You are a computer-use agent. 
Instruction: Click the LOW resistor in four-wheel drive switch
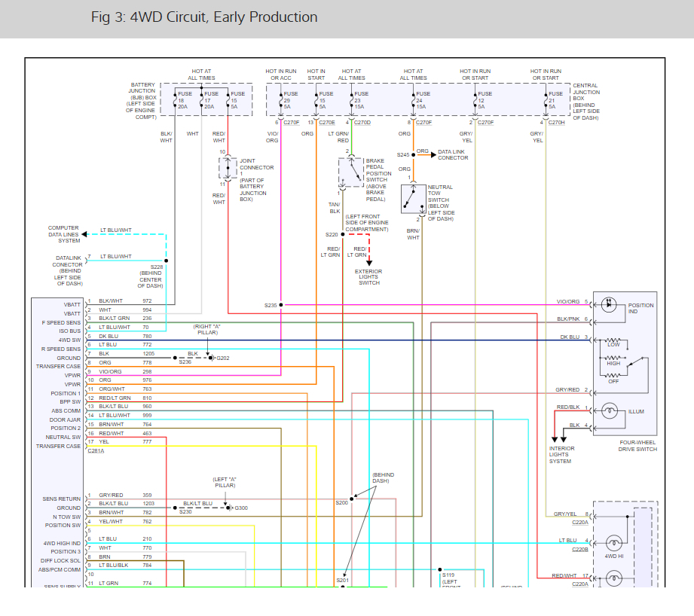(x=613, y=341)
